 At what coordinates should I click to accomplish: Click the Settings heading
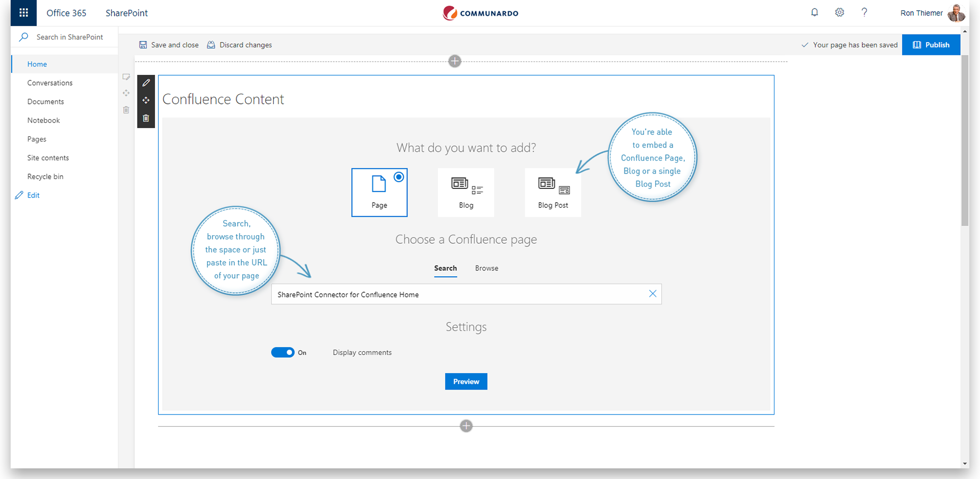466,326
